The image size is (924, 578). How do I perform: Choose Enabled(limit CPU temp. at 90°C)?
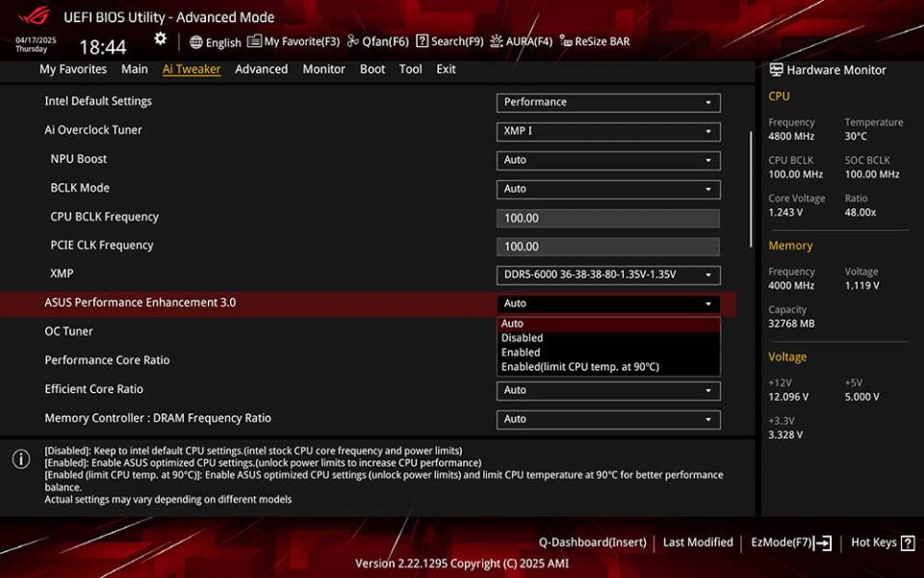608,367
